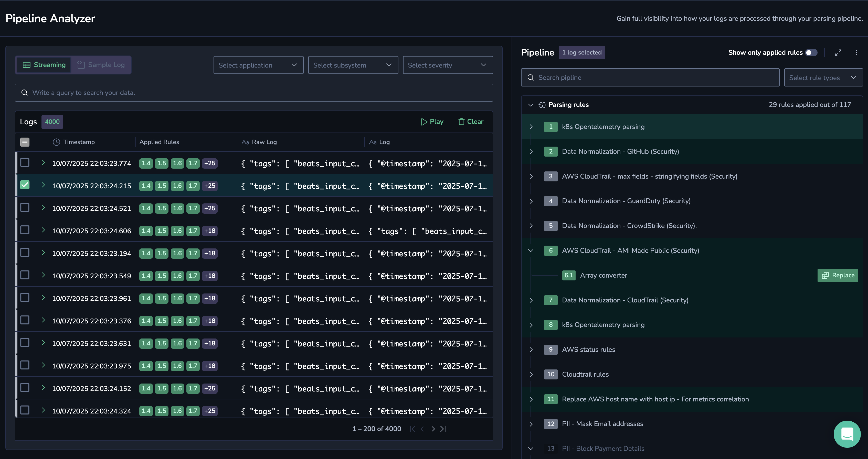Screen dimensions: 868x459
Task: Click the 1.4 badge in row 22:03:24.215
Action: (x=146, y=186)
